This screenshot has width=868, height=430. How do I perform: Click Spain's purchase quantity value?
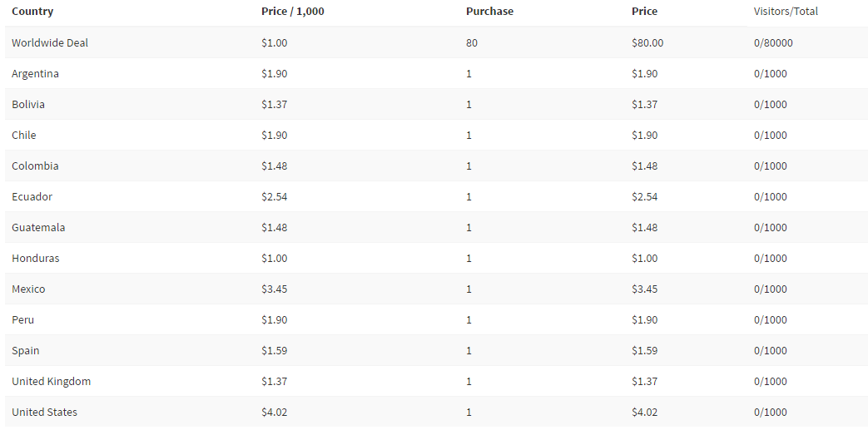coord(469,350)
